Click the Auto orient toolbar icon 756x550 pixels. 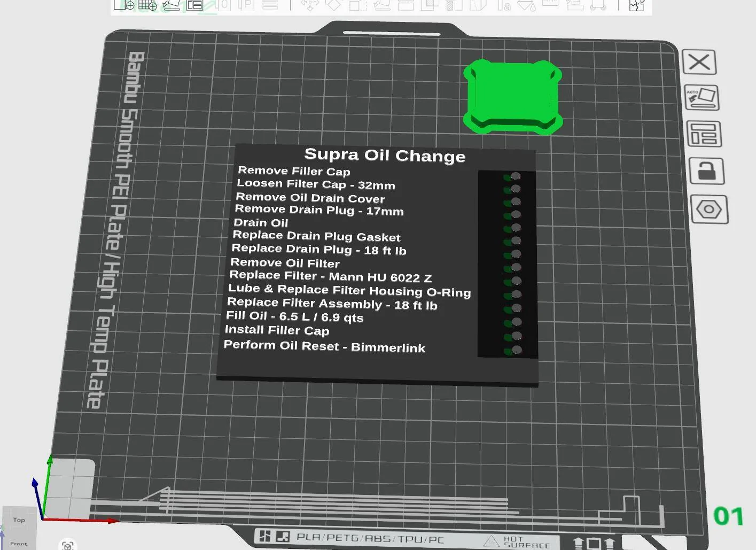(171, 5)
